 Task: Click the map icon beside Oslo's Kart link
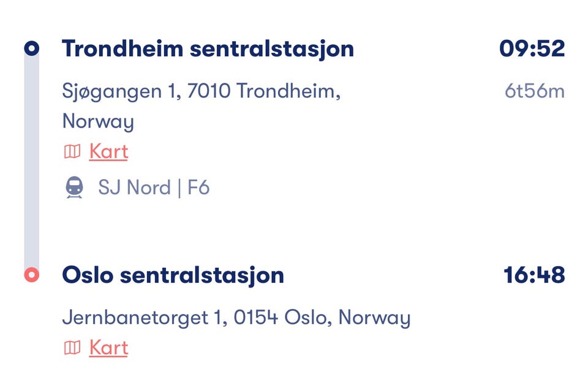click(72, 348)
